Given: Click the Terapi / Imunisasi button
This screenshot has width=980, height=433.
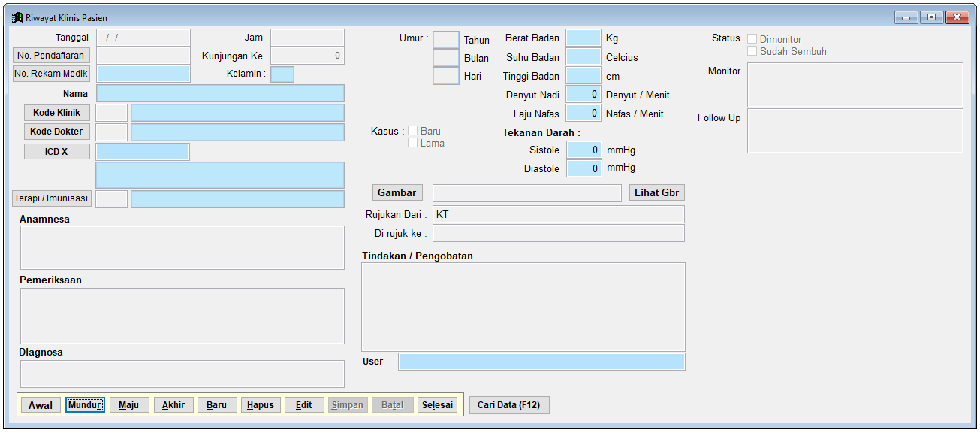Looking at the screenshot, I should [52, 198].
